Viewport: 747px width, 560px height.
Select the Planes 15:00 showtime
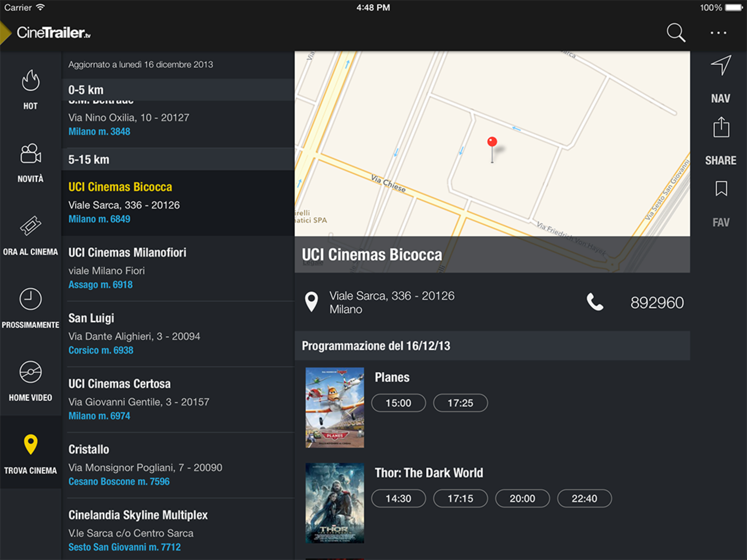click(398, 403)
